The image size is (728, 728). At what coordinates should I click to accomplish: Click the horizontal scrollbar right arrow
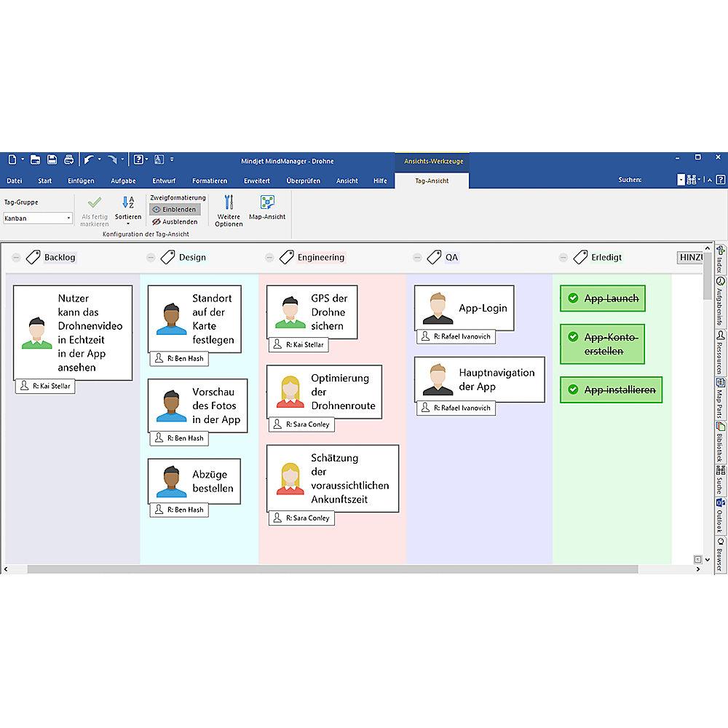tap(698, 569)
